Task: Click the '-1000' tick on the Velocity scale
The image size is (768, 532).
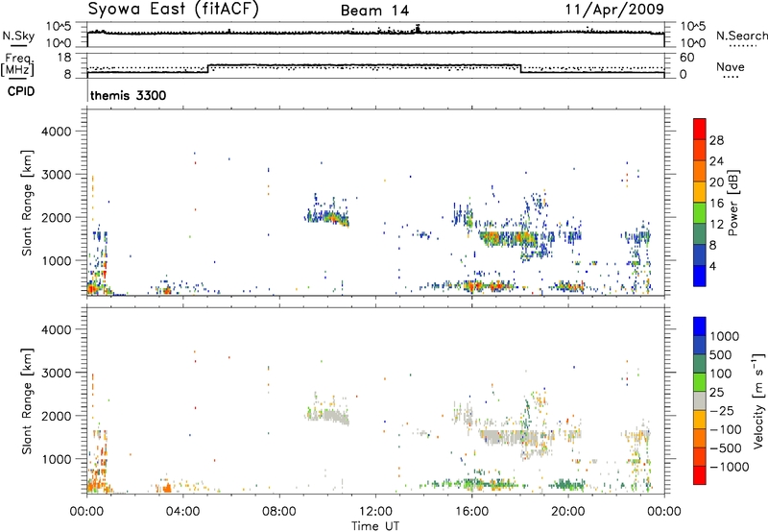Action: coord(730,467)
